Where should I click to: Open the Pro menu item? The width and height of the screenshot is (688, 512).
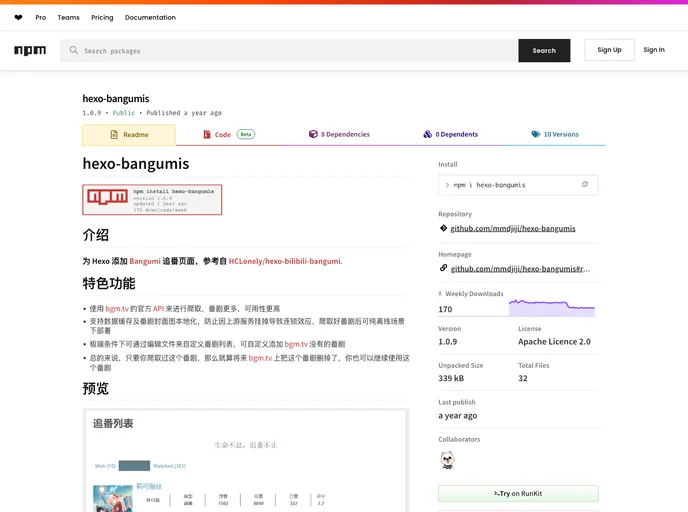click(41, 18)
